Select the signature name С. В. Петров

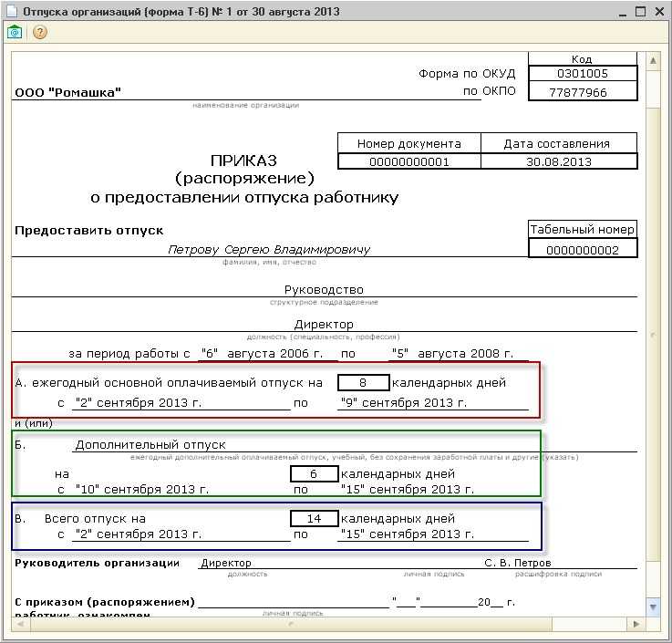click(x=518, y=563)
